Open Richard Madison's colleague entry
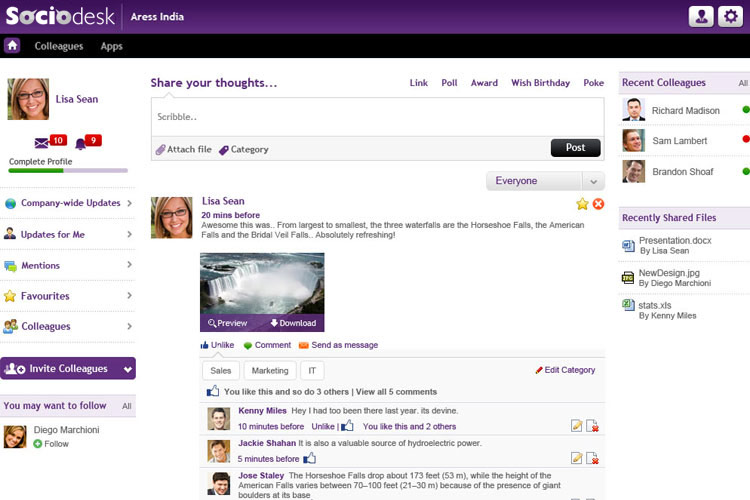Viewport: 750px width, 500px height. 684,110
